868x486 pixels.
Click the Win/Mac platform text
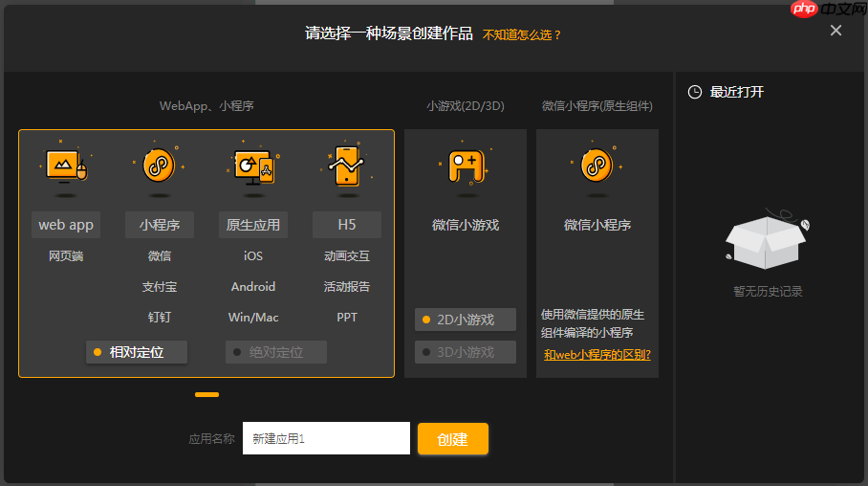coord(253,318)
